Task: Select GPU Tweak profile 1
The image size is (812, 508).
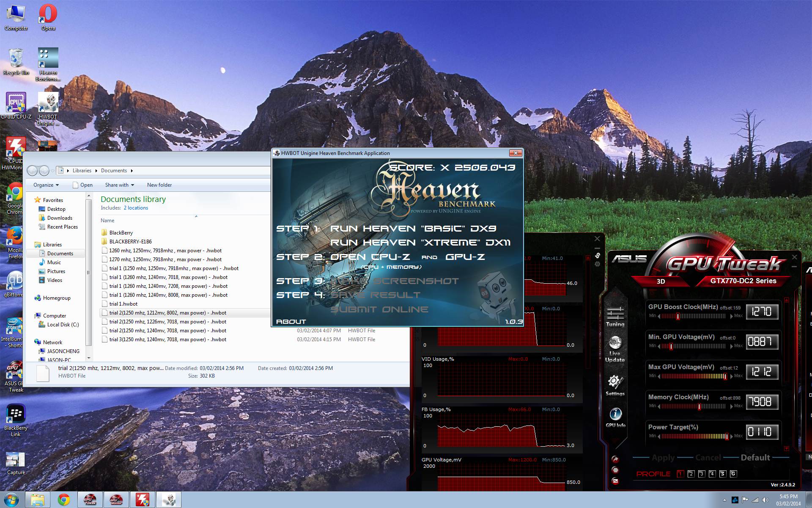Action: pos(680,474)
